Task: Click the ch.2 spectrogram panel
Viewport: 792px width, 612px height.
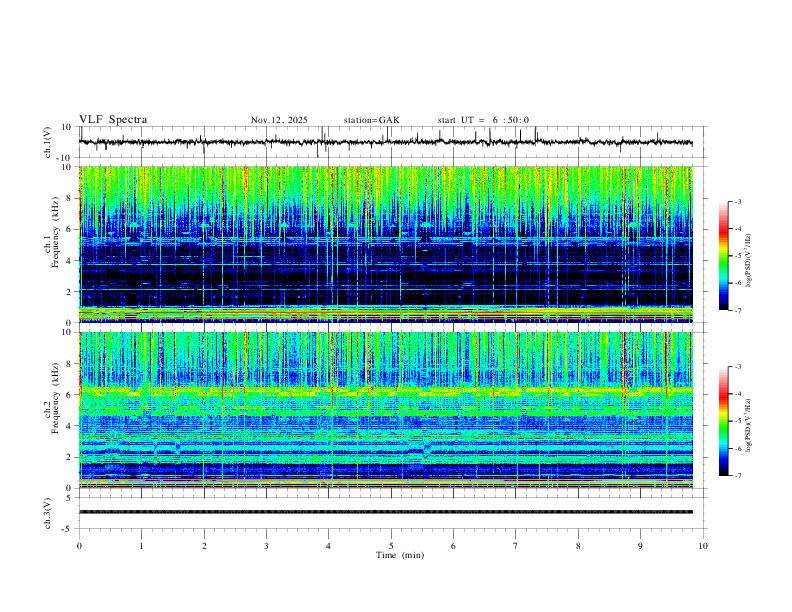Action: pos(386,410)
